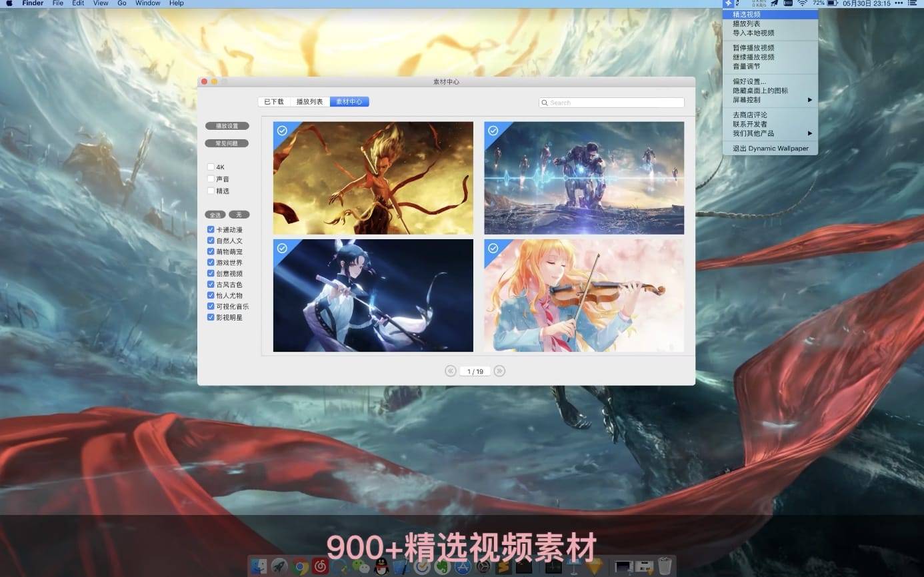Toggle the checkmark badge on violin girl wallpaper
Screen dimensions: 924x577
point(493,248)
